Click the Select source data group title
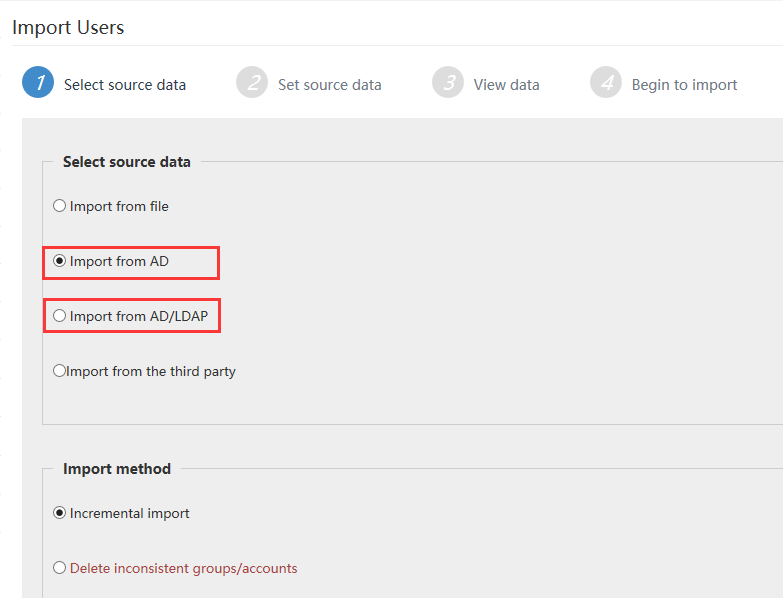 (x=126, y=162)
